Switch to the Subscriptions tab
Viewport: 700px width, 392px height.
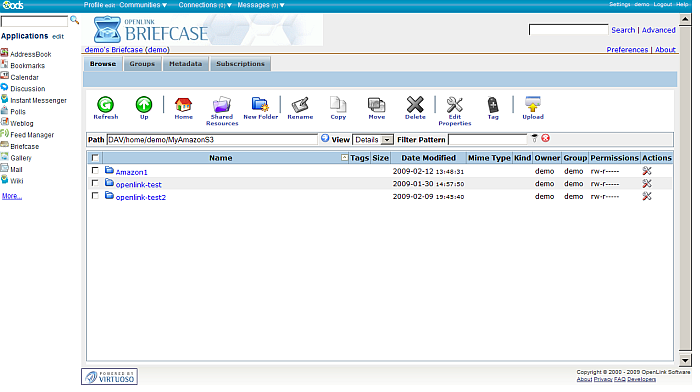click(x=240, y=64)
